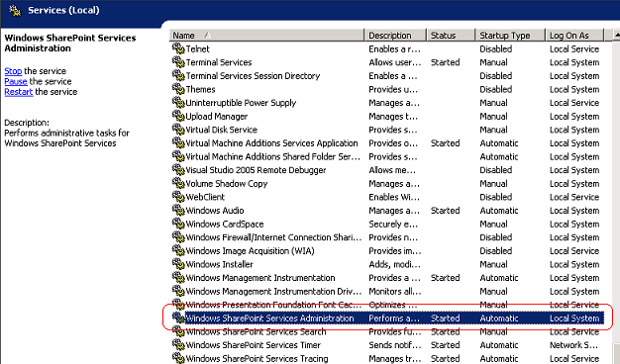Click Local Service log on of WebClient
The image size is (620, 364).
click(574, 197)
